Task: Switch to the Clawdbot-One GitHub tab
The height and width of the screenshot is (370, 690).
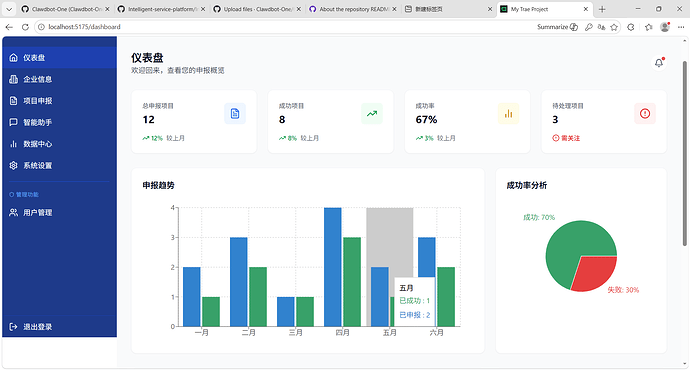Action: tap(65, 9)
